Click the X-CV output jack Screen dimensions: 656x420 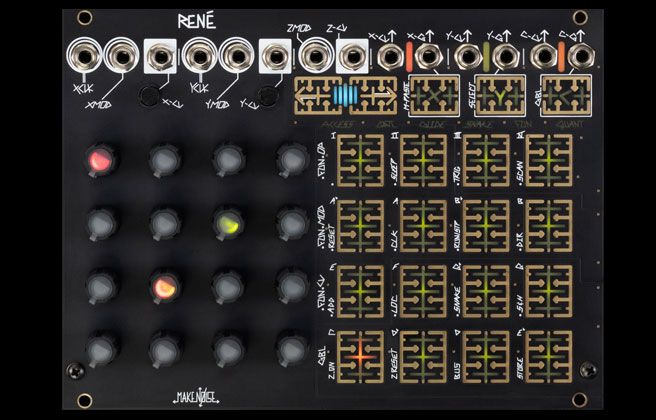click(x=390, y=56)
